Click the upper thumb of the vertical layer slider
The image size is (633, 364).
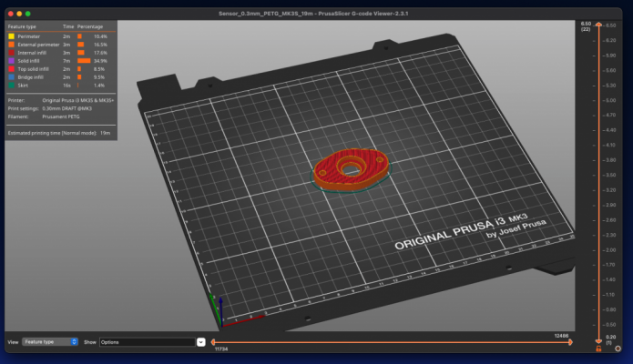coord(598,25)
